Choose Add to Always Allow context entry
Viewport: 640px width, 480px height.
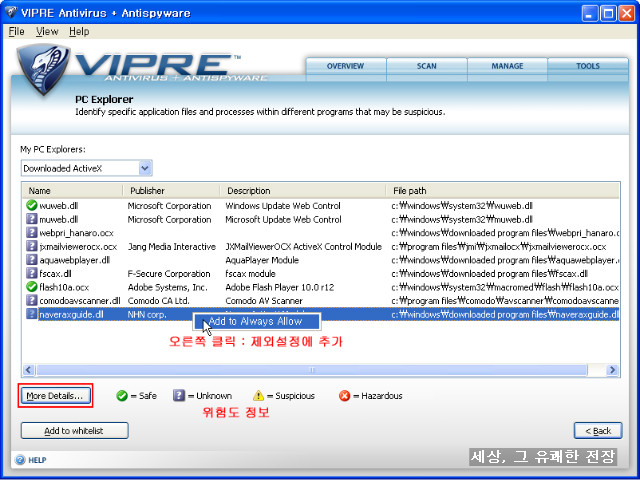[256, 322]
